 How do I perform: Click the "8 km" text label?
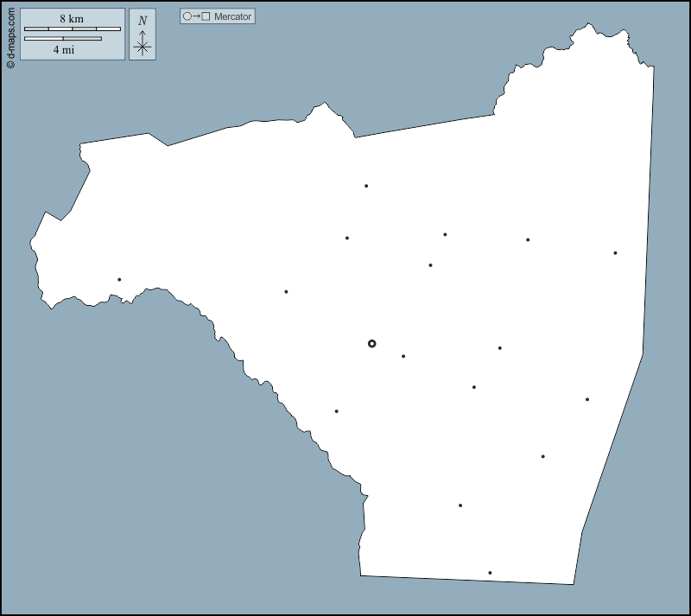(x=72, y=19)
